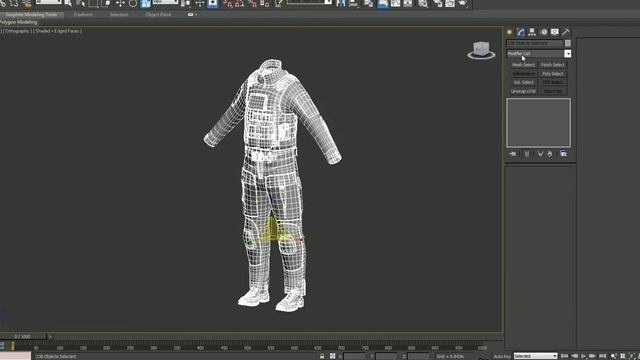Click Make Unique icon below modifier stack
Viewport: 640px width, 360px height.
point(540,154)
